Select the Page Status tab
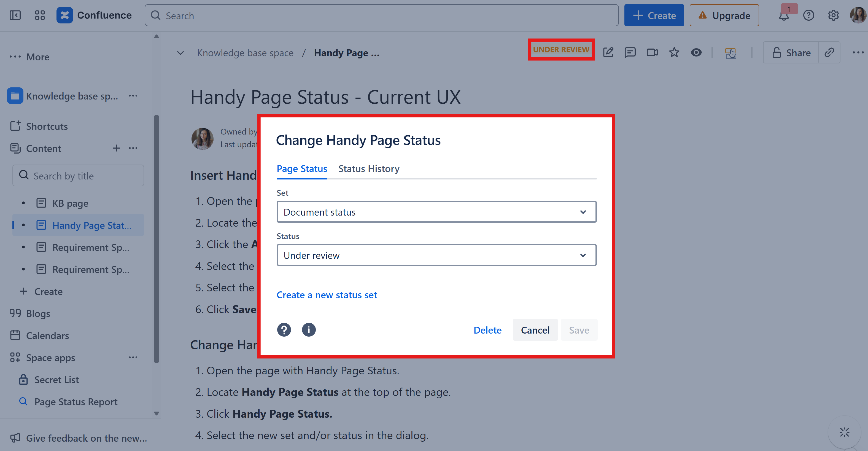The width and height of the screenshot is (868, 451). coord(301,168)
